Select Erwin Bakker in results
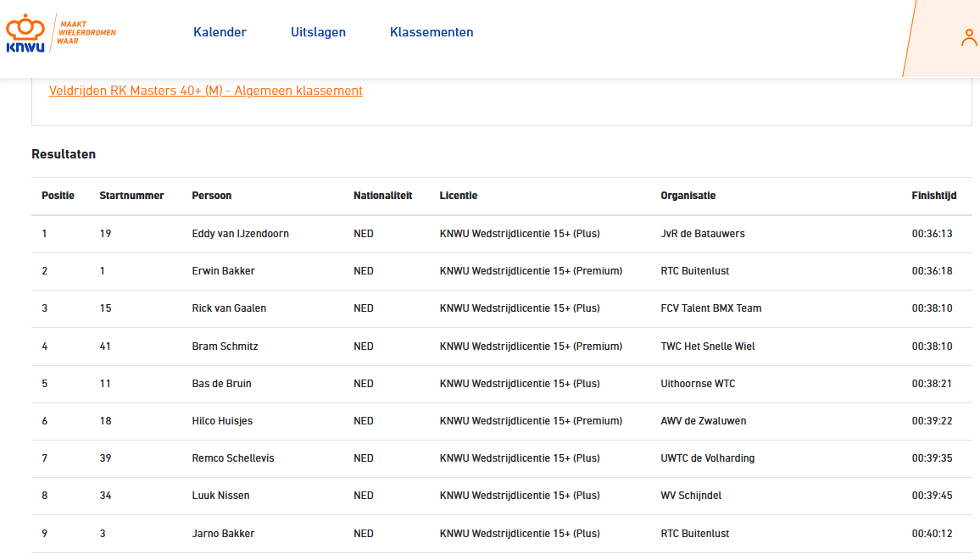Image resolution: width=980 pixels, height=560 pixels. [223, 271]
